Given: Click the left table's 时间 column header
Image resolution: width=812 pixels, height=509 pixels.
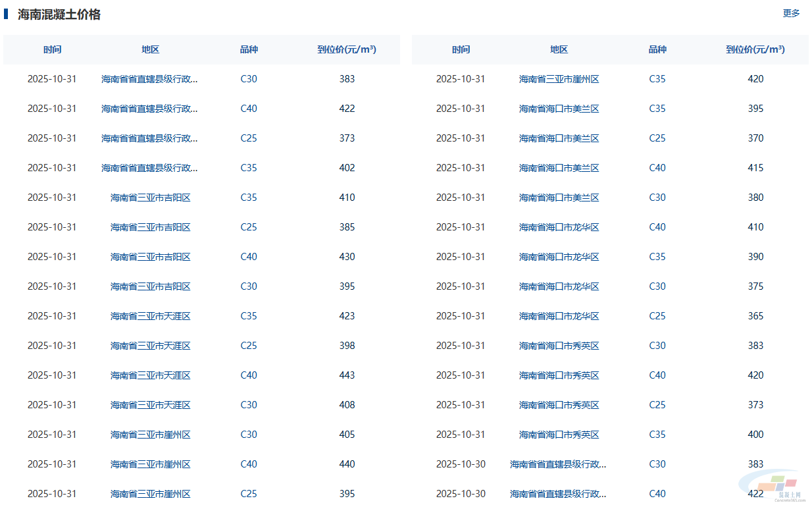Looking at the screenshot, I should pos(53,49).
